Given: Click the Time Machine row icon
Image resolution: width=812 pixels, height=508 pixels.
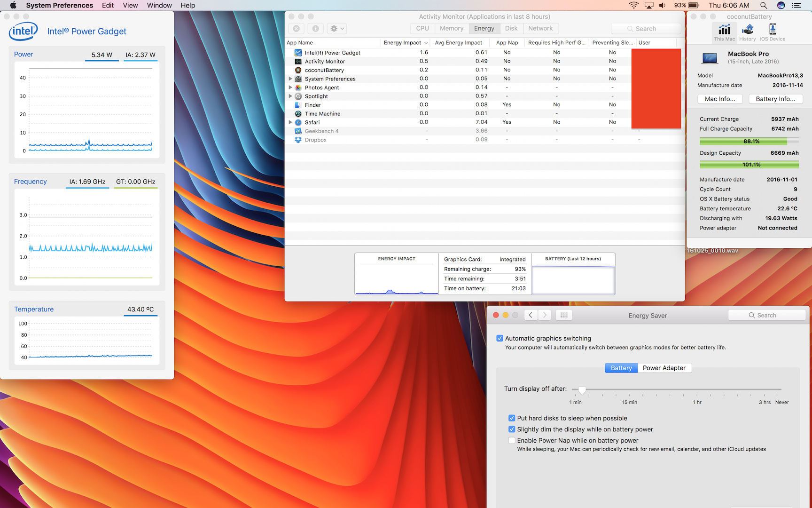Looking at the screenshot, I should click(298, 113).
